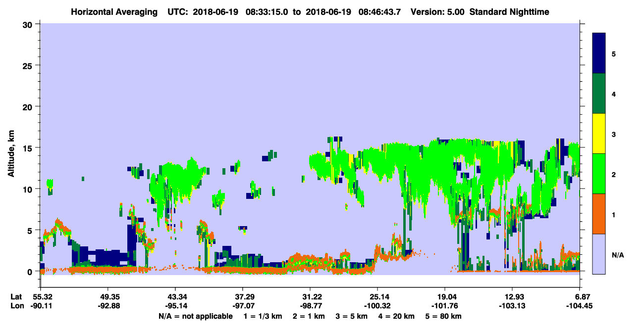Click the yellow 3 legend swatch

599,134
